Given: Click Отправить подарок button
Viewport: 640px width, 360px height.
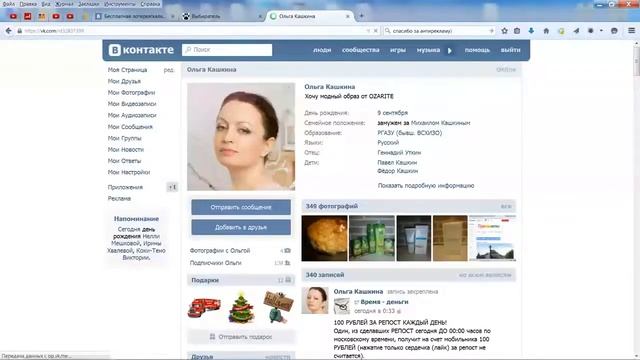Looking at the screenshot, I should pos(241,337).
